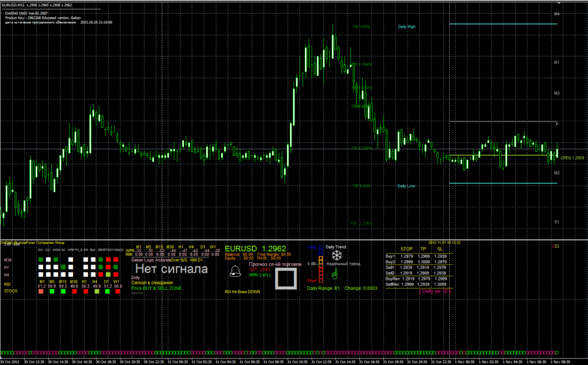Screen dimensions: 588x365
Task: Click the M30 CCI white indicator square
Action: click(48, 260)
